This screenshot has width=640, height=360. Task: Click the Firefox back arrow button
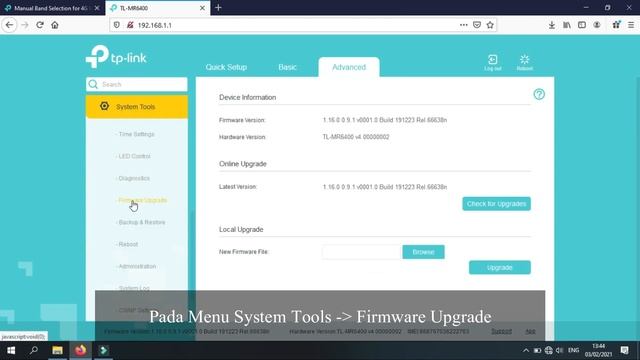coord(9,25)
